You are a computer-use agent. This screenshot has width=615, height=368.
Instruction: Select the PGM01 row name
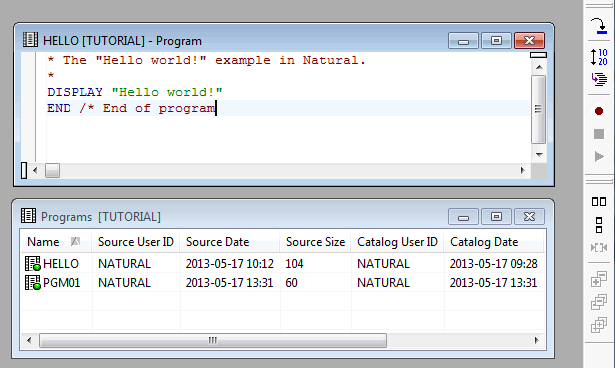tap(62, 282)
